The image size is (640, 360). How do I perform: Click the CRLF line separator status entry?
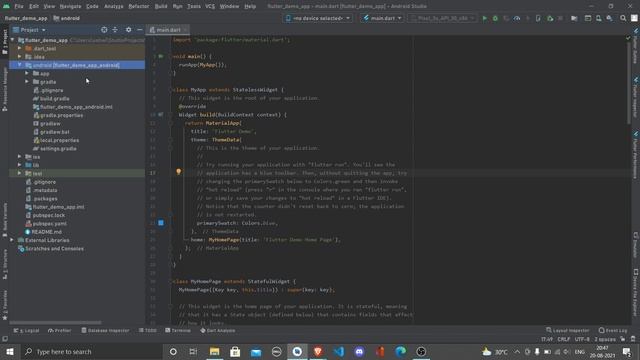pos(564,339)
